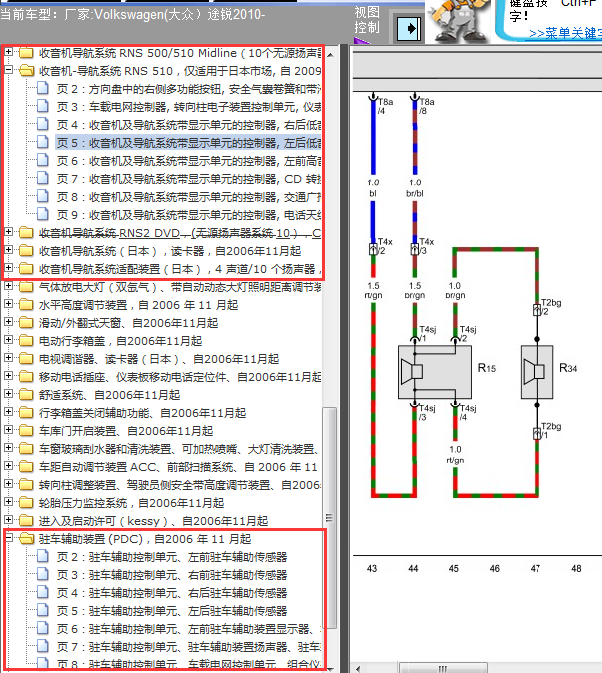This screenshot has height=673, width=602.
Task: Click folder icon of 移动电话插座
Action: [x=26, y=376]
